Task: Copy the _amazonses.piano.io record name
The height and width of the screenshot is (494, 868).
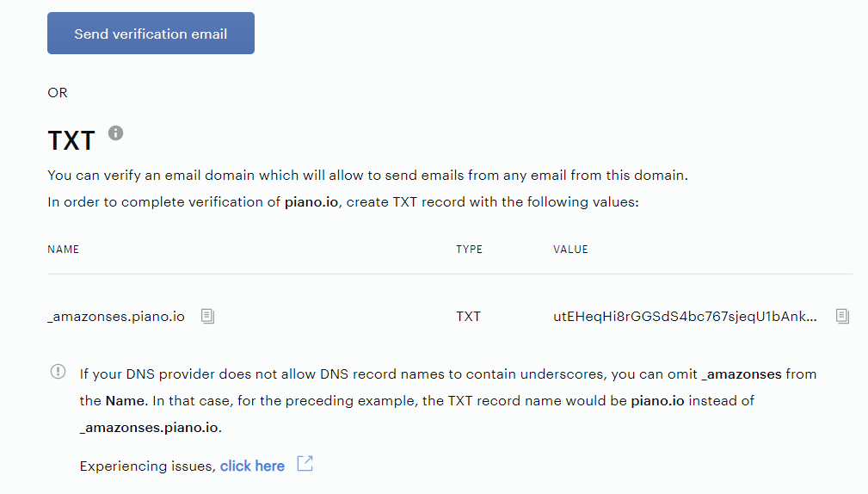Action: (207, 316)
